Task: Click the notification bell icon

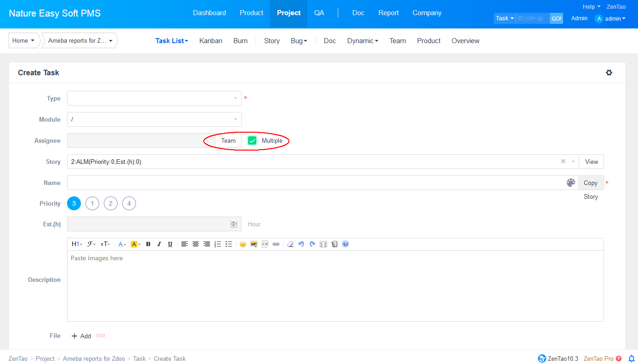Action: (631, 358)
